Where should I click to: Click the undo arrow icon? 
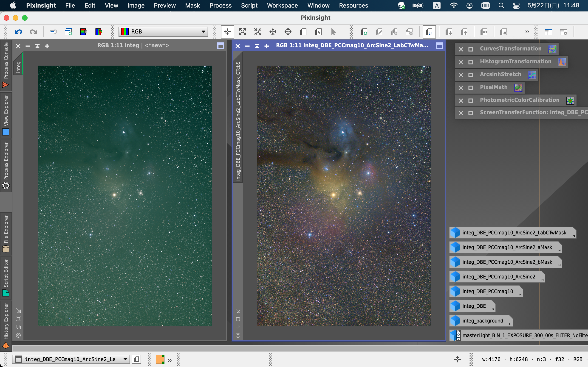coord(18,32)
